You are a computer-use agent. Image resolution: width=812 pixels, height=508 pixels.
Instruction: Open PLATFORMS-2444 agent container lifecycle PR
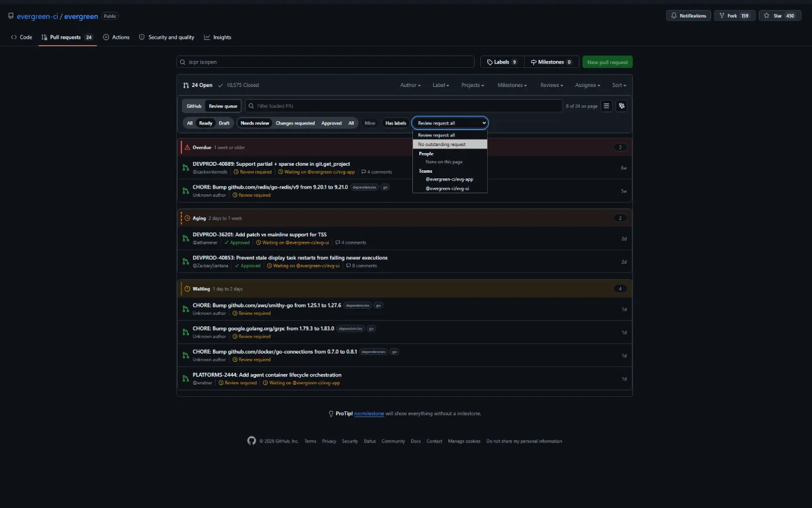click(267, 375)
